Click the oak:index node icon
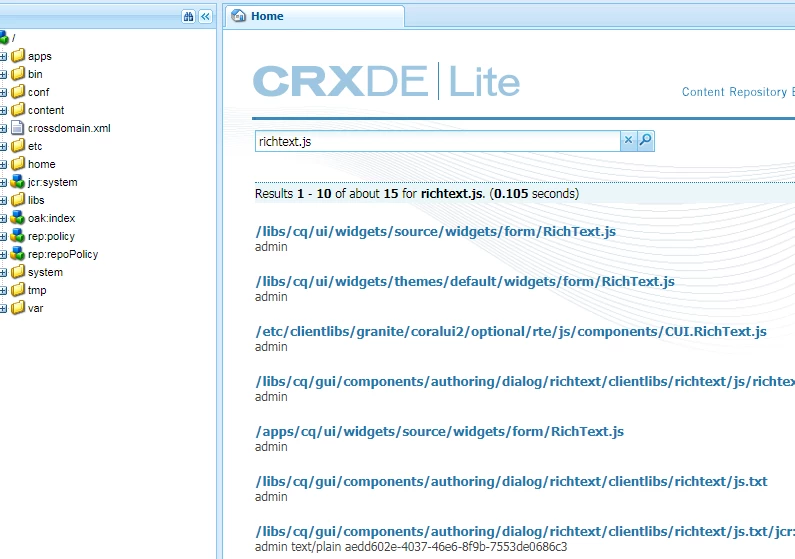This screenshot has width=795, height=559. point(18,217)
